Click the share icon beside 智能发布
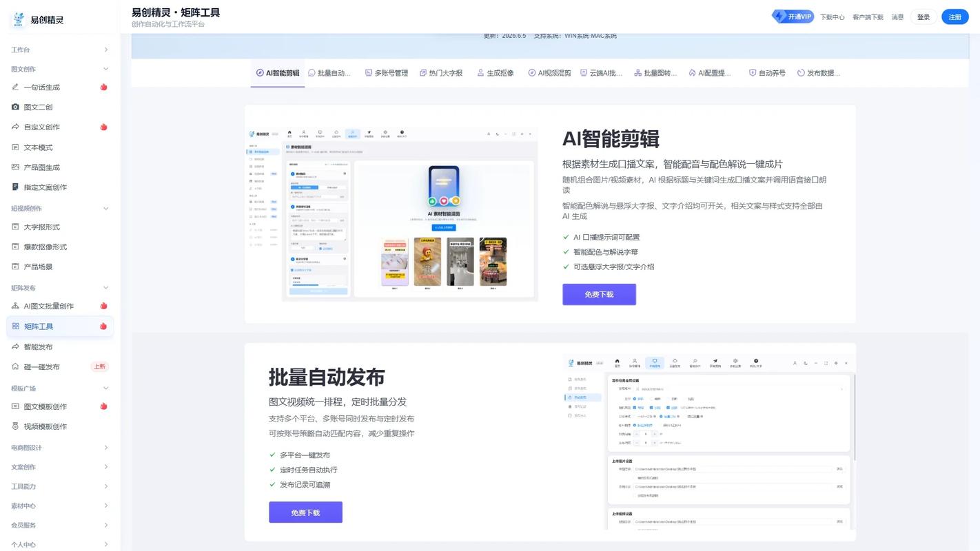This screenshot has height=551, width=980. click(x=16, y=347)
